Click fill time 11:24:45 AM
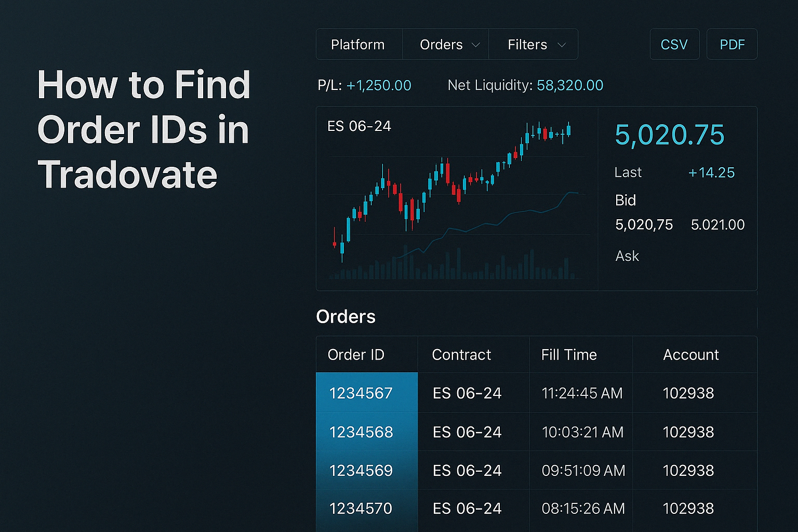This screenshot has height=532, width=798. [x=582, y=393]
